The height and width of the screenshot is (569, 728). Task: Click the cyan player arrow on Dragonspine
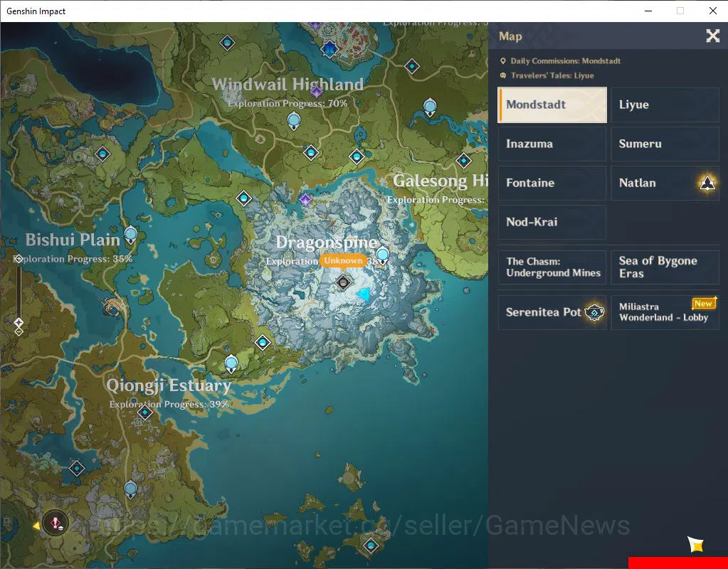tap(364, 294)
